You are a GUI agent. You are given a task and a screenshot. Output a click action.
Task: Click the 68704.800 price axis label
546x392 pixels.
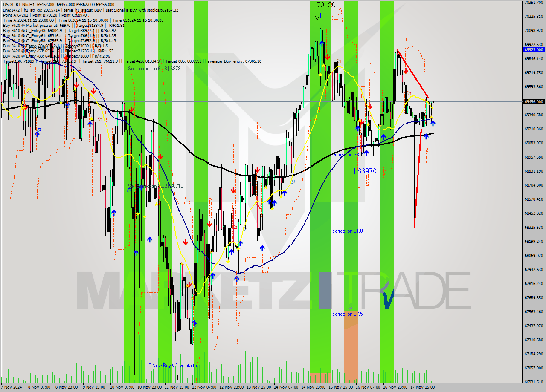click(534, 185)
